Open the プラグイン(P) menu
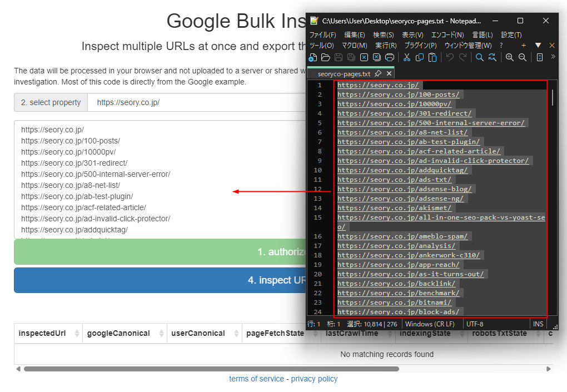Screen dimensions: 567x392 tap(421, 46)
